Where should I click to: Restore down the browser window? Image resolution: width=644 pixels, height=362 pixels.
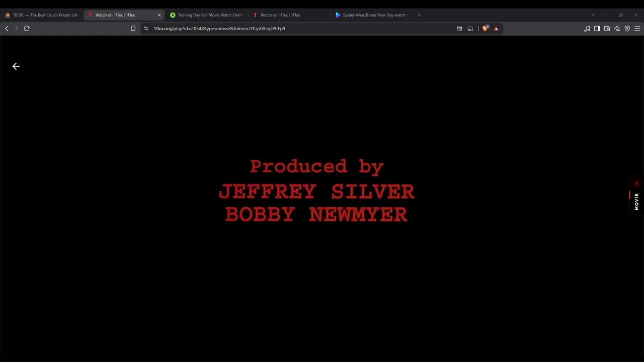(620, 15)
